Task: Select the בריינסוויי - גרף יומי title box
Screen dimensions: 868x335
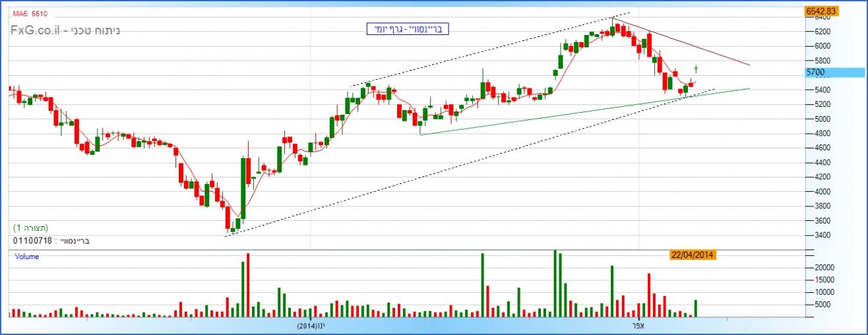Action: 408,29
